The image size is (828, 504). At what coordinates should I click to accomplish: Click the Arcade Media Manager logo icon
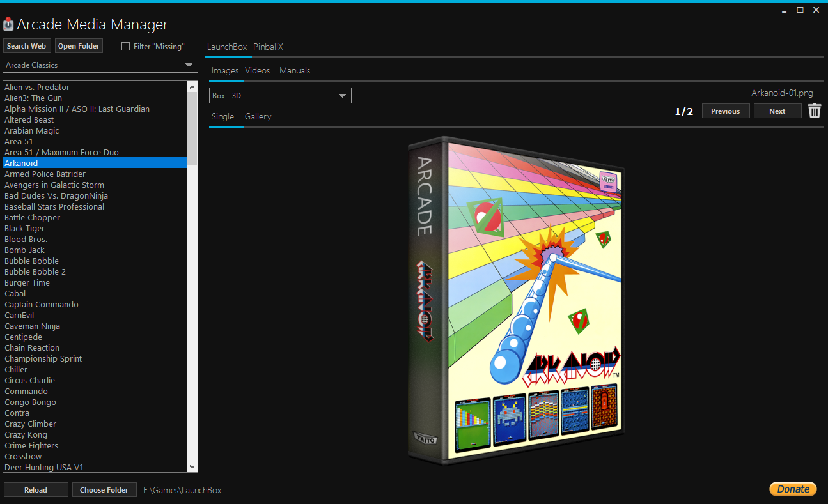(x=8, y=25)
